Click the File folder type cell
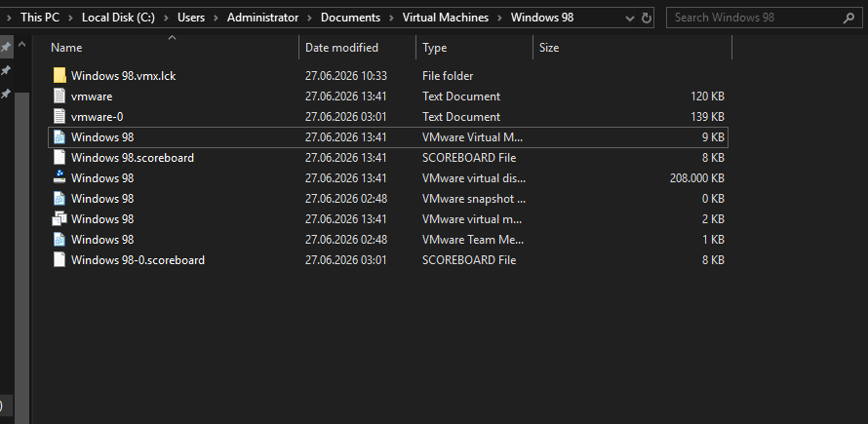 (448, 76)
